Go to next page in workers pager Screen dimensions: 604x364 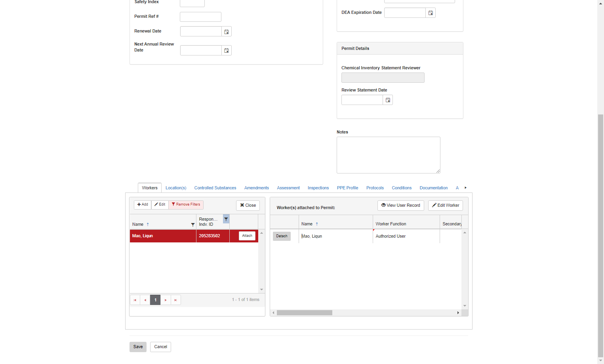166,300
